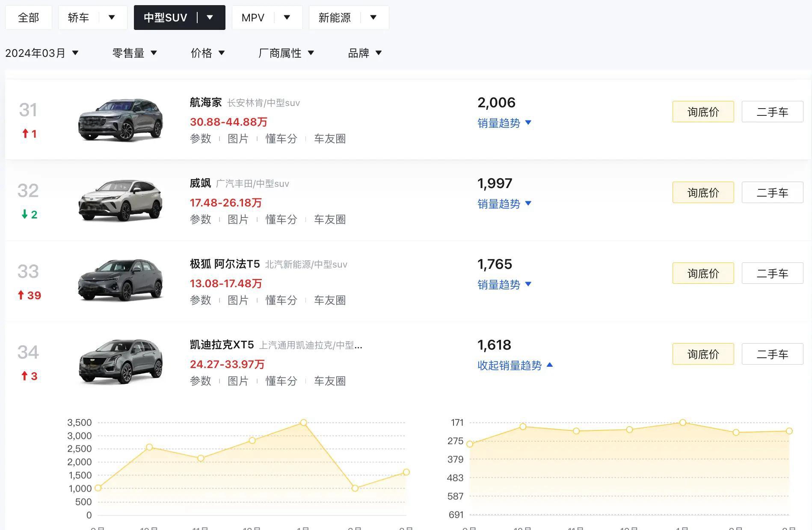The image size is (812, 530).
Task: Open the 威飒 car image
Action: 121,200
